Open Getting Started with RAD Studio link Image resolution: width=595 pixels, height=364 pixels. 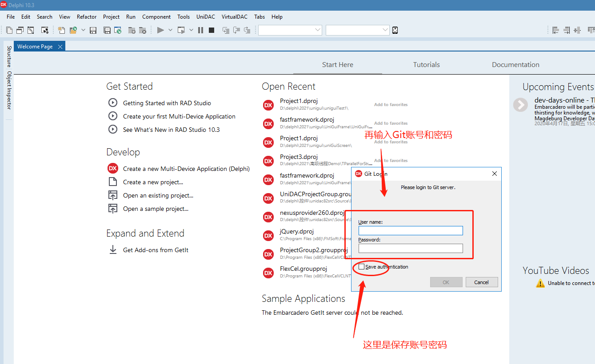click(x=167, y=103)
